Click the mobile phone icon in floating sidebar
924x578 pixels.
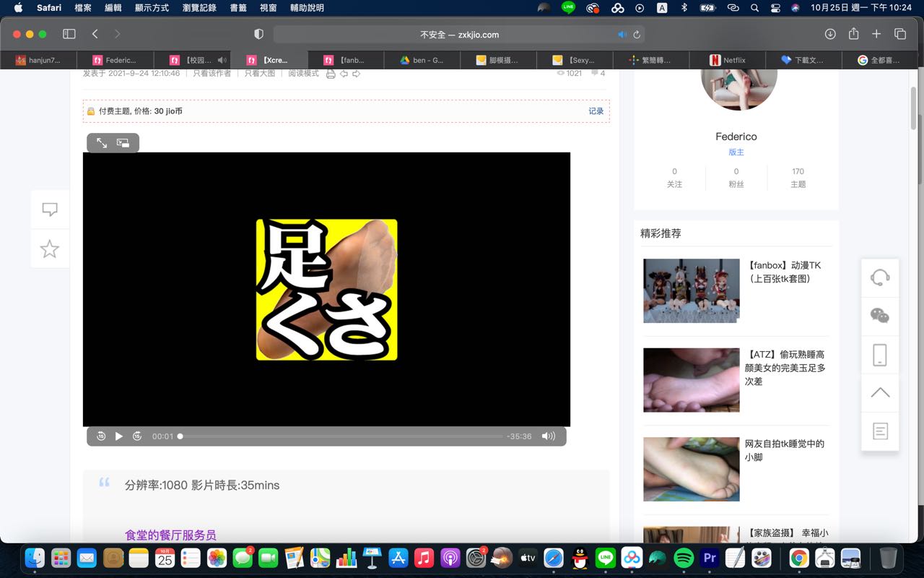pos(879,354)
